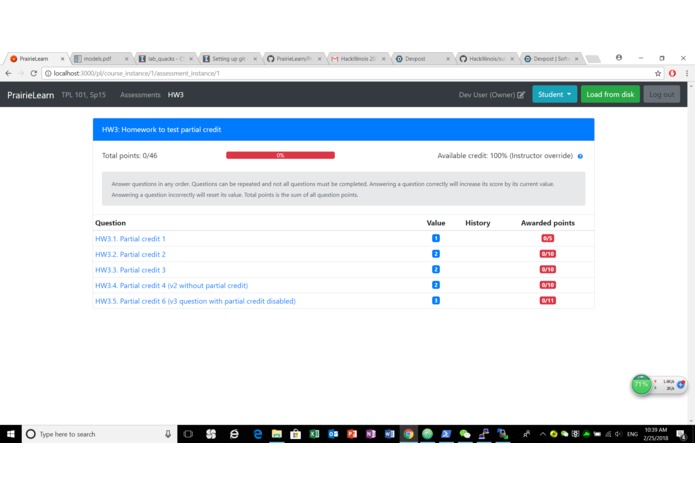The width and height of the screenshot is (695, 494).
Task: Switch to the HackIllinois Gmail tab
Action: 357,58
